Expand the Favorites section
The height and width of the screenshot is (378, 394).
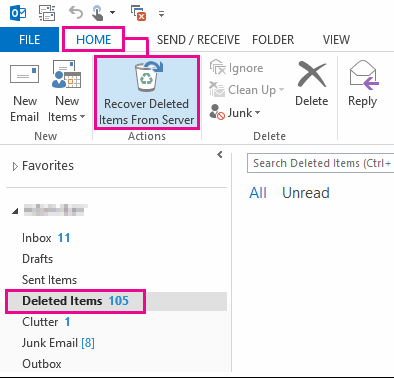click(x=15, y=166)
